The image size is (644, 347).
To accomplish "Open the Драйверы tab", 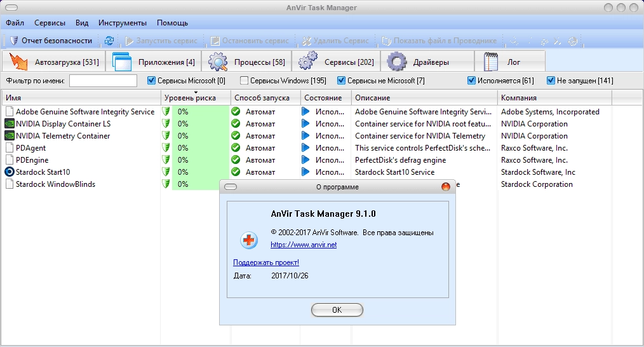I will coord(427,62).
